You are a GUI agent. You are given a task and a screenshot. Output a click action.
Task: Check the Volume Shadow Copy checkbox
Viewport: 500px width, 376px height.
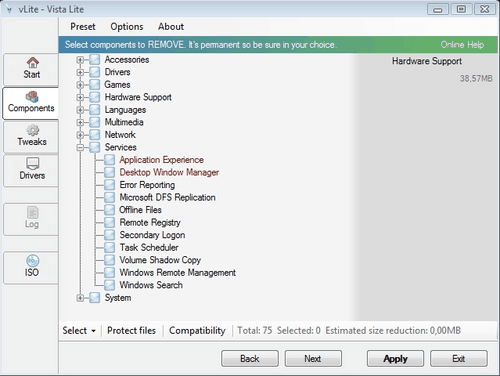pyautogui.click(x=109, y=260)
